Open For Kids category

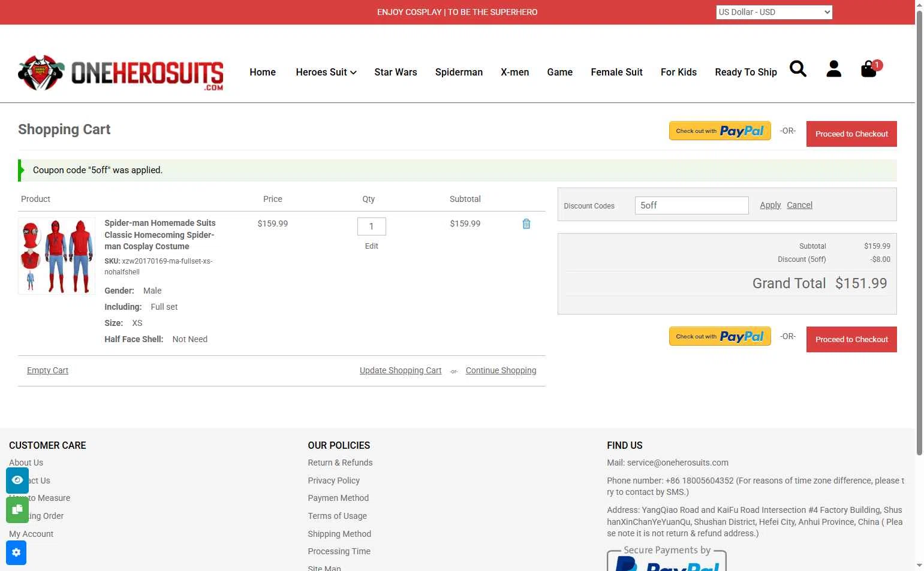click(679, 72)
